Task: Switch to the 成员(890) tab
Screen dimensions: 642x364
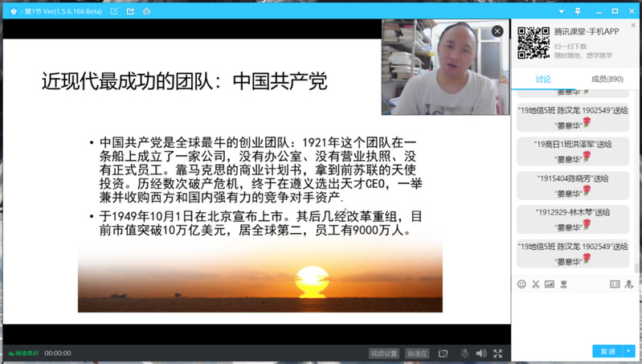Action: tap(607, 79)
